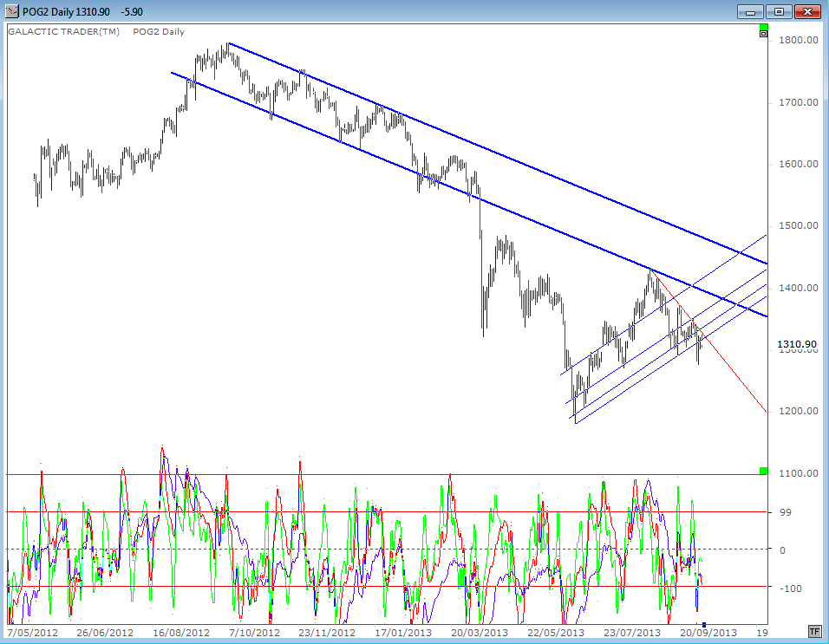The height and width of the screenshot is (644, 829).
Task: Close the POG2 Daily chart window
Action: [x=806, y=11]
